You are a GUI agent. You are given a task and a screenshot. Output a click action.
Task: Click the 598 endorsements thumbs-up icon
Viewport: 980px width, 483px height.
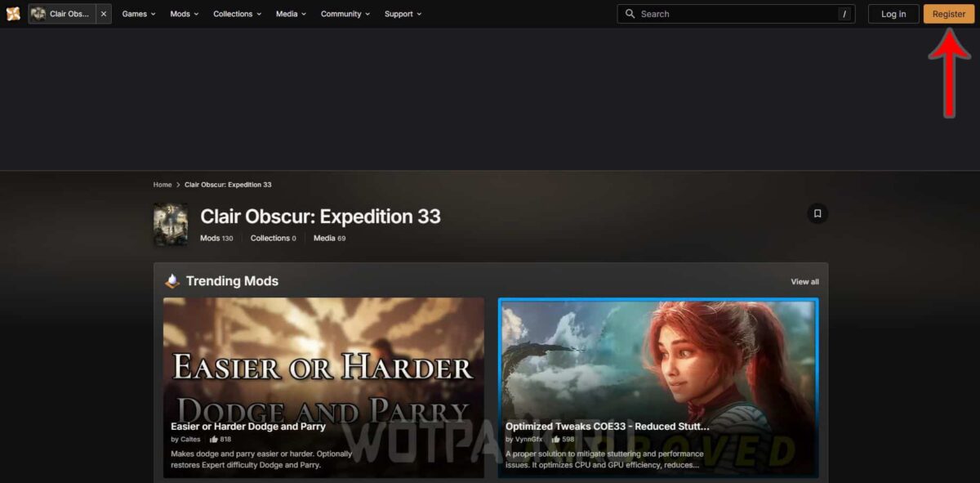[x=555, y=439]
